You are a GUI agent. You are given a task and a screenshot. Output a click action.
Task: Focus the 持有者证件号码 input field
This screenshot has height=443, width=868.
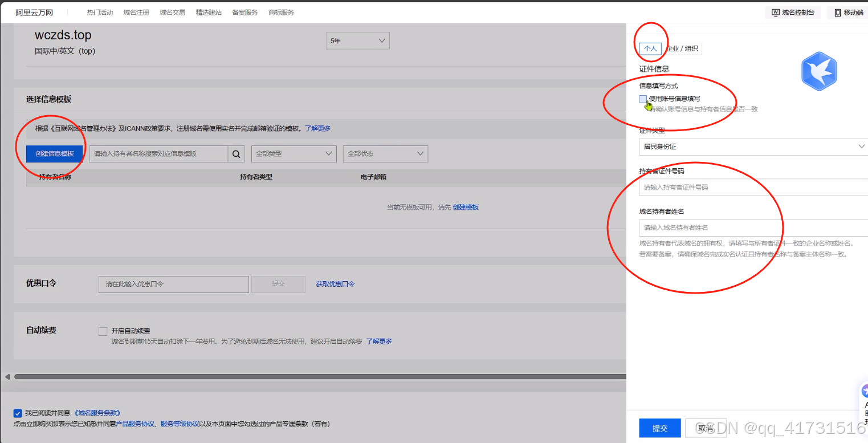753,187
